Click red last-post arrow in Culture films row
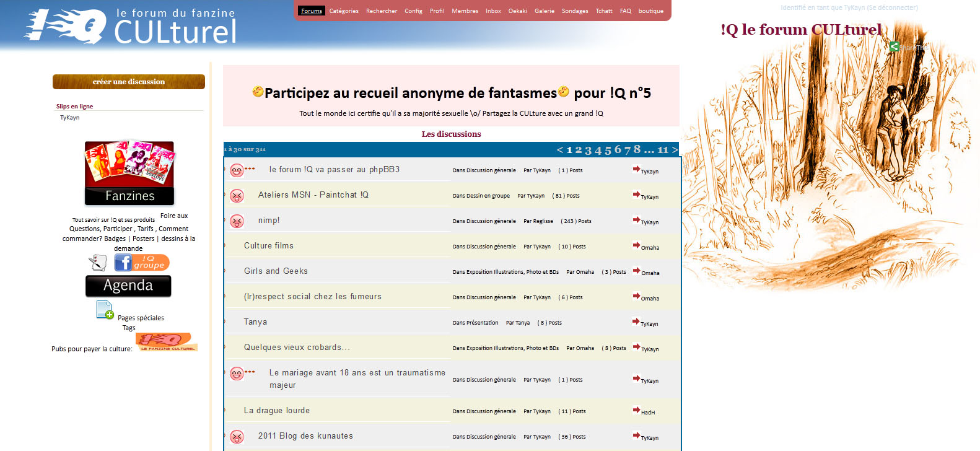 click(x=636, y=245)
